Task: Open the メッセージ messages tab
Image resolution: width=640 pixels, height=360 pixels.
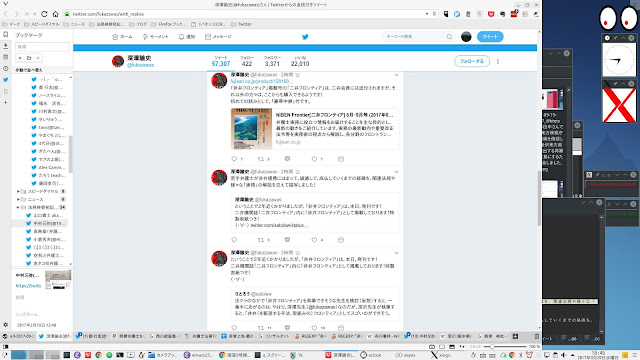Action: [x=218, y=37]
